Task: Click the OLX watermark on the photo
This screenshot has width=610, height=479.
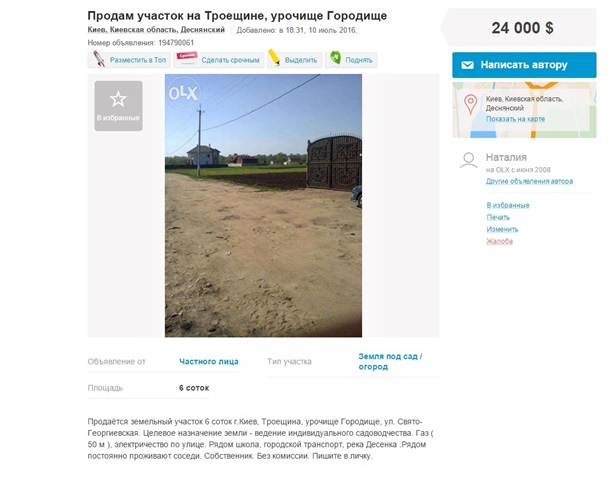Action: 184,93
